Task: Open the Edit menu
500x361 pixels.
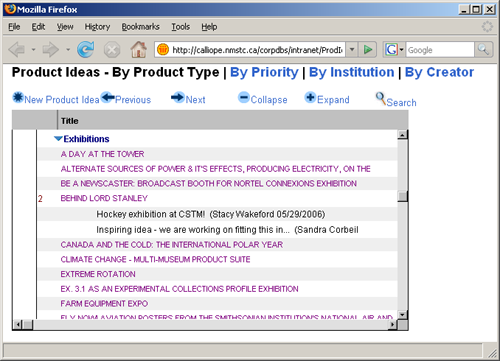Action: click(x=38, y=27)
